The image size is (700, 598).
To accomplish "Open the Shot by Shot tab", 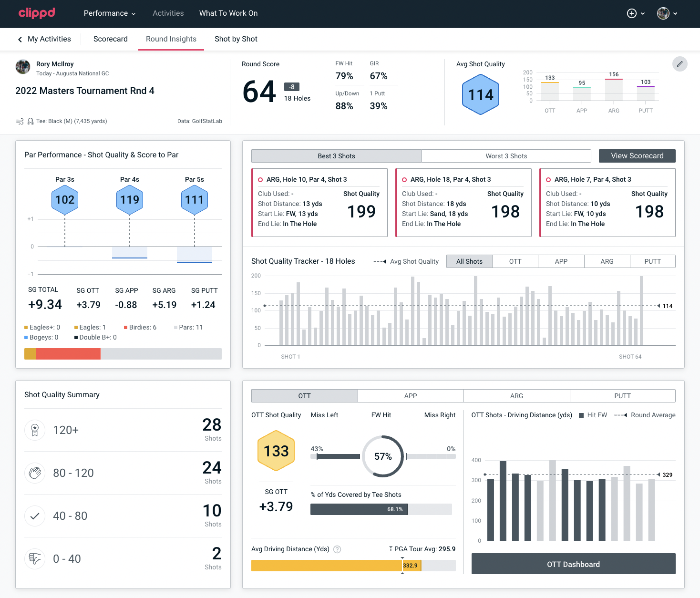I will [x=236, y=39].
